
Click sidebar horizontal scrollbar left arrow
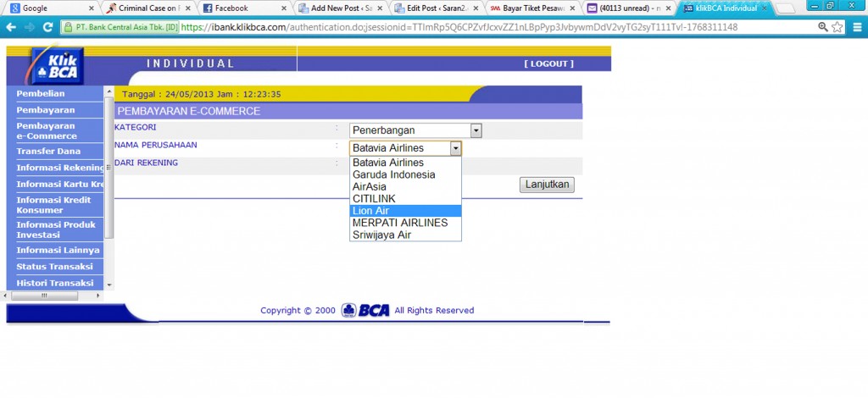tap(7, 296)
